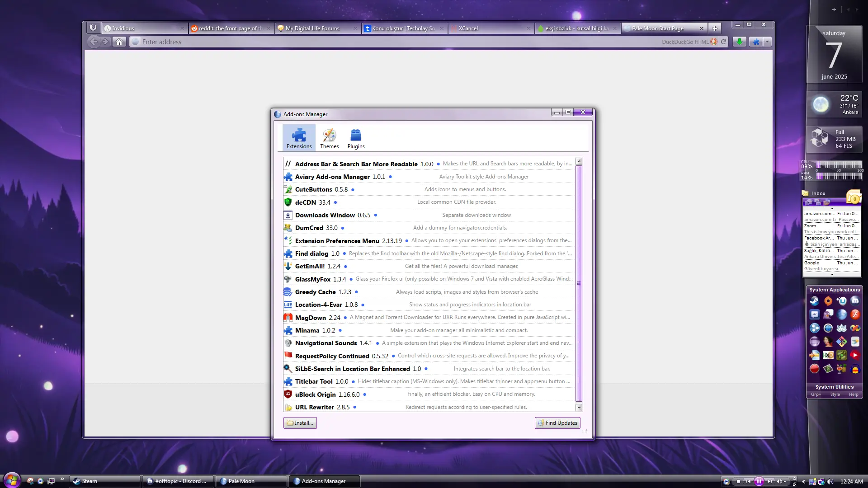Close the Pale Moon Start Page tab
The height and width of the screenshot is (488, 868).
click(x=702, y=28)
